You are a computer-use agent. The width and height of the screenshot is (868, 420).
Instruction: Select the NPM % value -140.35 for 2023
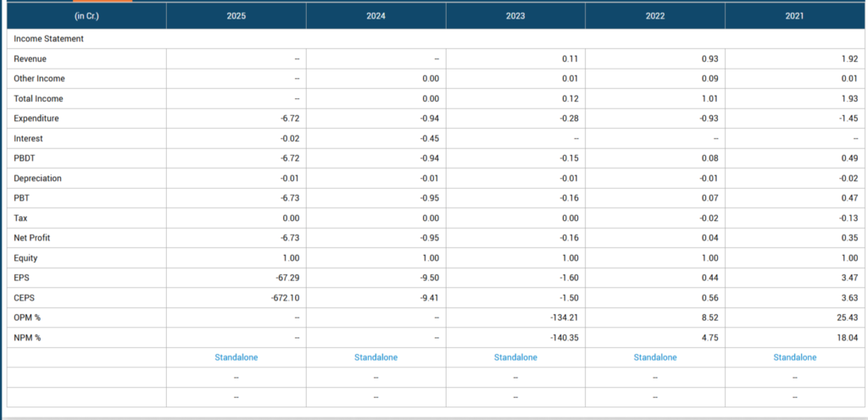[562, 338]
